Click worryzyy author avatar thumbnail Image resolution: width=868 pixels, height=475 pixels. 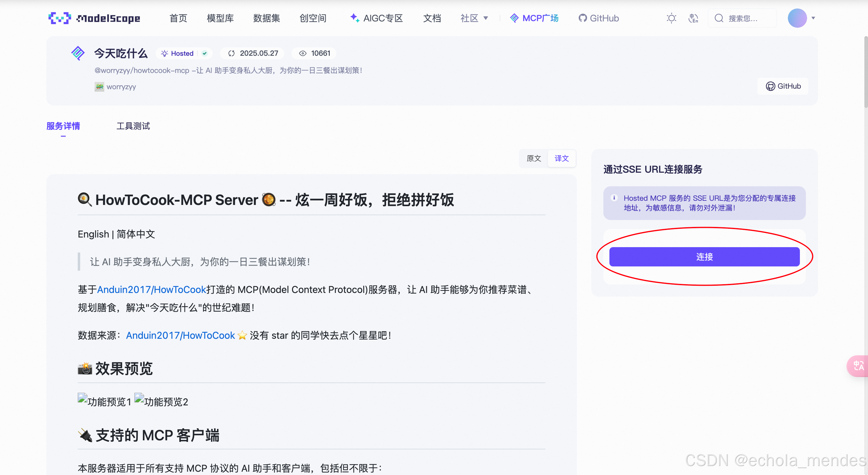[x=99, y=87]
